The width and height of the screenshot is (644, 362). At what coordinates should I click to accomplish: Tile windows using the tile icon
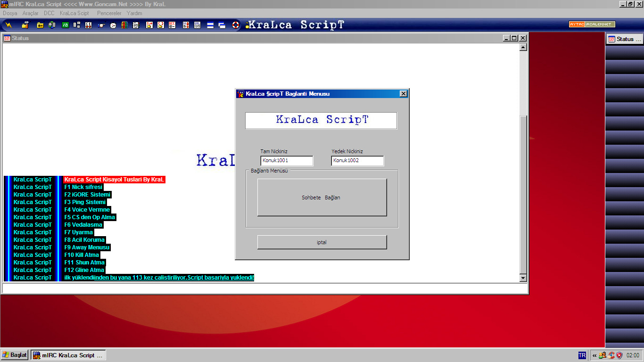[x=210, y=25]
